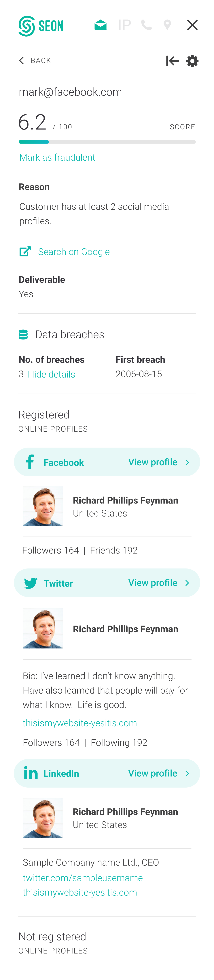This screenshot has width=214, height=980.
Task: Click the Facebook profile photo thumbnail
Action: pos(43,506)
